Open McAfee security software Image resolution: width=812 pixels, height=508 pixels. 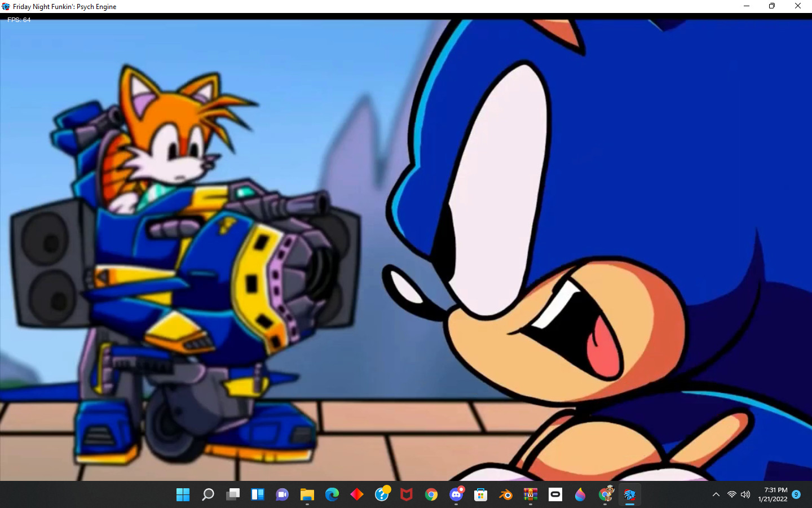(407, 495)
